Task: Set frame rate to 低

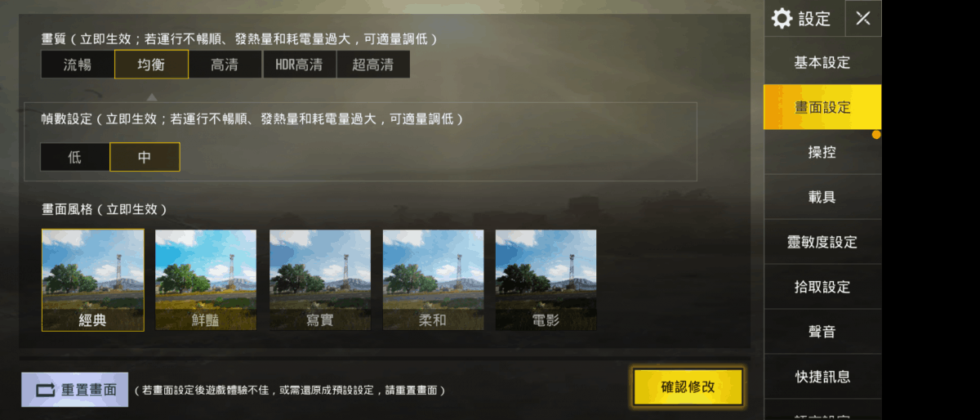Action: (x=75, y=157)
